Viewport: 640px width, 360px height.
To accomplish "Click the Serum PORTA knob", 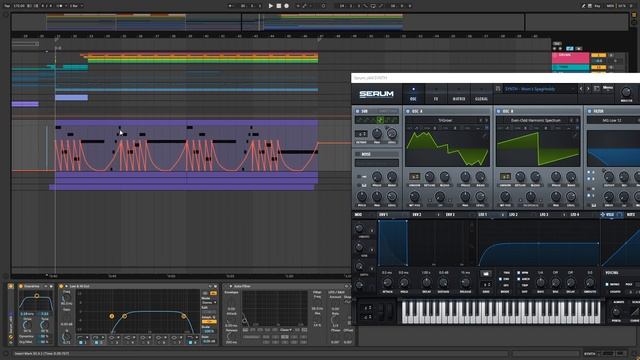I will [x=617, y=313].
